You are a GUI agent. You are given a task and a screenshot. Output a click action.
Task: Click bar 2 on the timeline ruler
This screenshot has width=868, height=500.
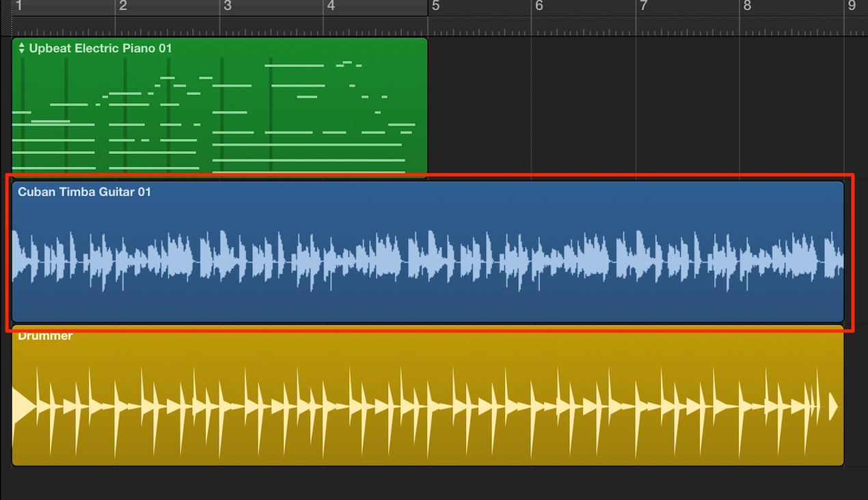(123, 6)
